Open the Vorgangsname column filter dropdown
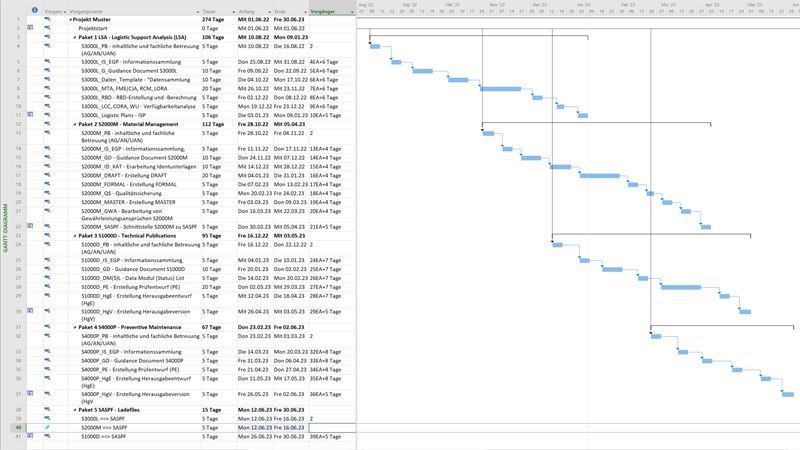The image size is (800, 450). point(196,11)
